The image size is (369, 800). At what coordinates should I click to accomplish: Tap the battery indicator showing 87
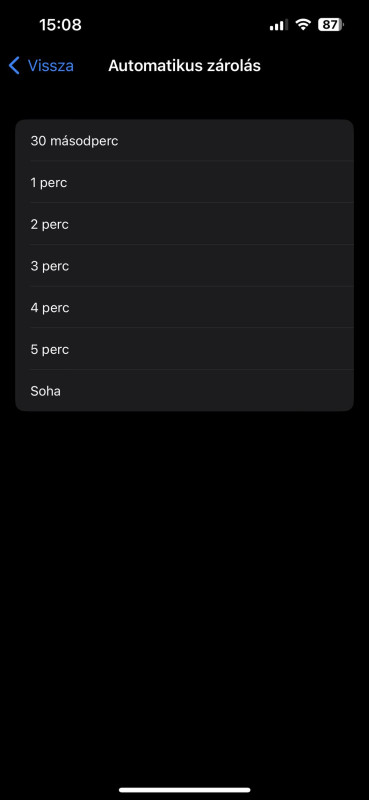pos(331,24)
